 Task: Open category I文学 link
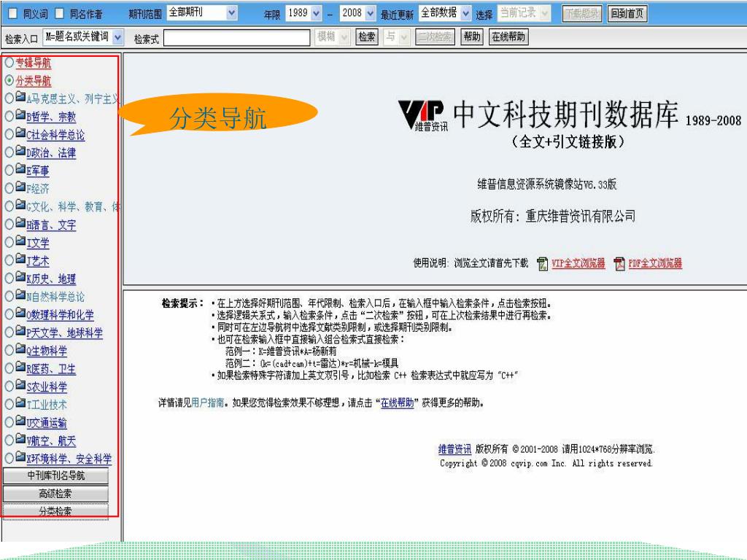click(38, 243)
